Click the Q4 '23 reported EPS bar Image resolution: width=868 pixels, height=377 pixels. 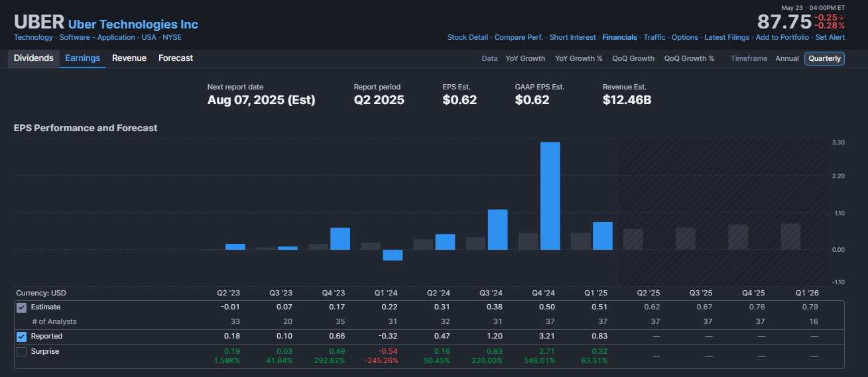[x=340, y=239]
